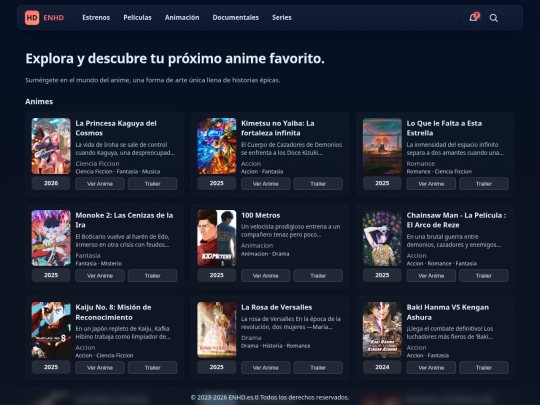Open Trailer for Baki Hanma VS Kengan Ashura
Image resolution: width=540 pixels, height=405 pixels.
pos(484,367)
